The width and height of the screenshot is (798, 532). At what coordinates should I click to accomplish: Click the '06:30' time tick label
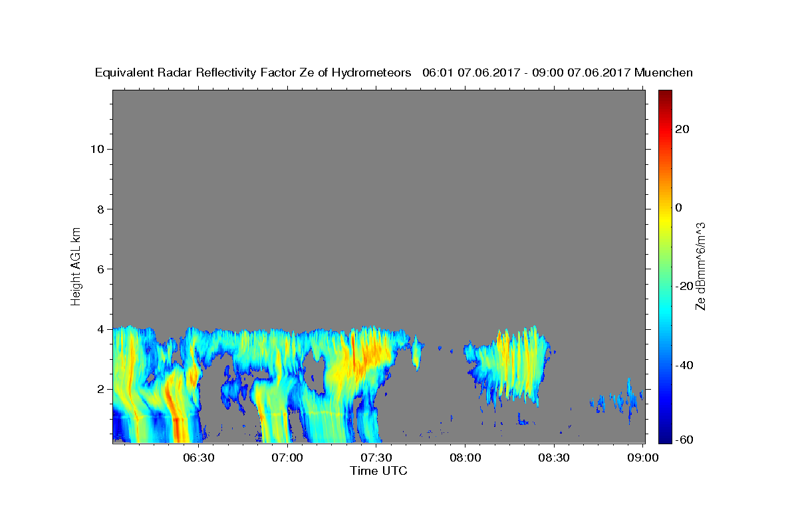pos(198,458)
